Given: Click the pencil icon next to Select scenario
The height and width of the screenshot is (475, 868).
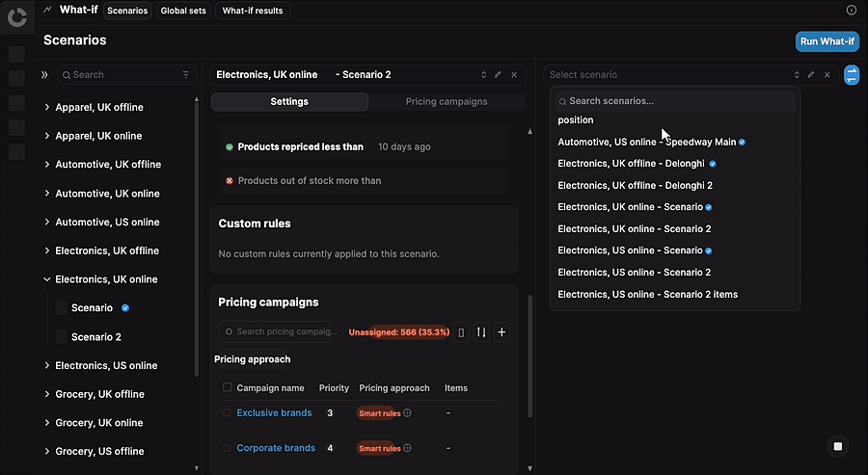Looking at the screenshot, I should pos(811,74).
